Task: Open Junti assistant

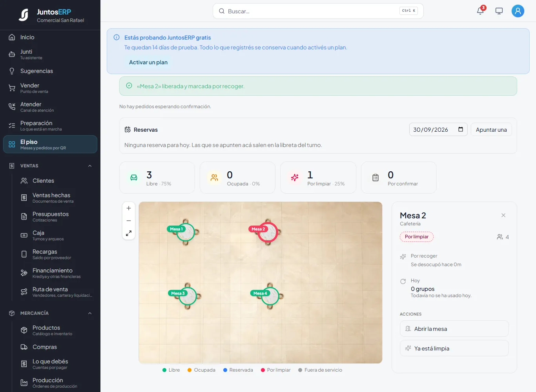Action: 50,54
